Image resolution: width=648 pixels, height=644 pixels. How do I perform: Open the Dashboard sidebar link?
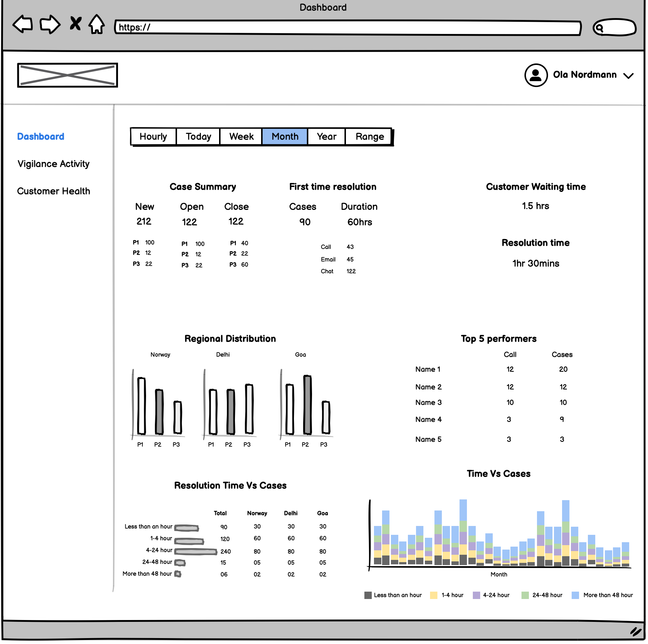41,136
